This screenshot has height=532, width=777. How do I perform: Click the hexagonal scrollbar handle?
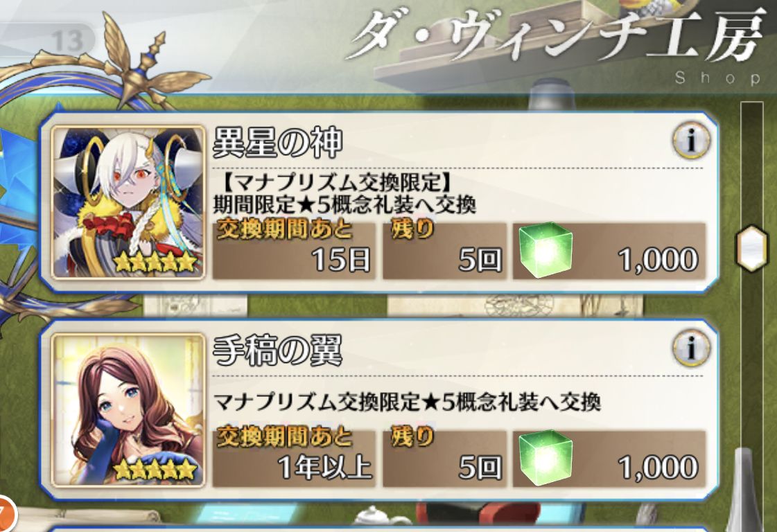(x=752, y=248)
